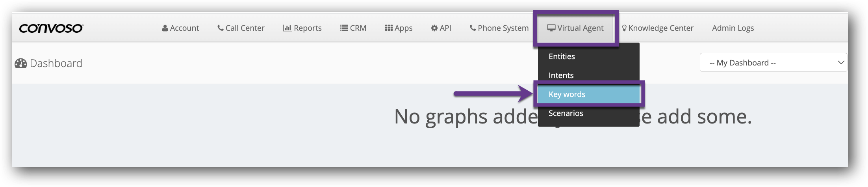The width and height of the screenshot is (868, 187).
Task: Go to the Reports menu label
Action: pyautogui.click(x=308, y=28)
